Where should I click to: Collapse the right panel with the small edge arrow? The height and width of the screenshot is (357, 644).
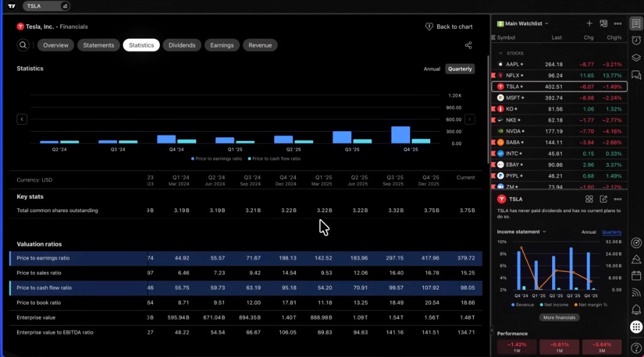tap(492, 331)
